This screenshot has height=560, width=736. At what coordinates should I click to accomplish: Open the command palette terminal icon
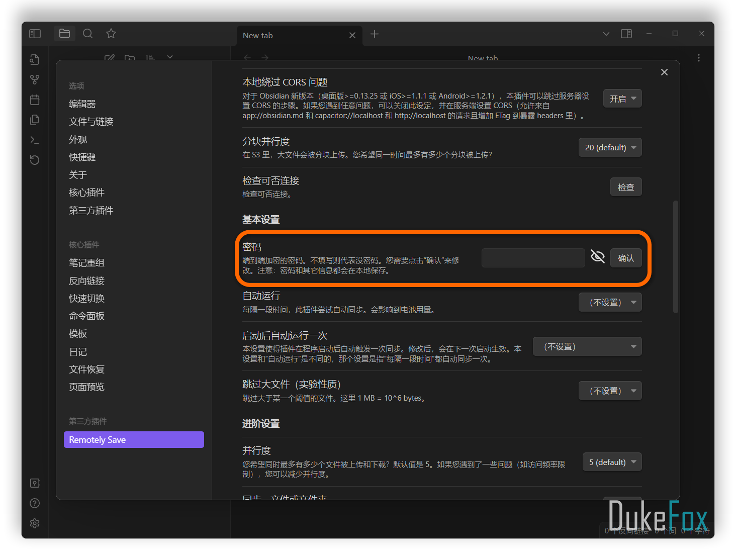35,140
